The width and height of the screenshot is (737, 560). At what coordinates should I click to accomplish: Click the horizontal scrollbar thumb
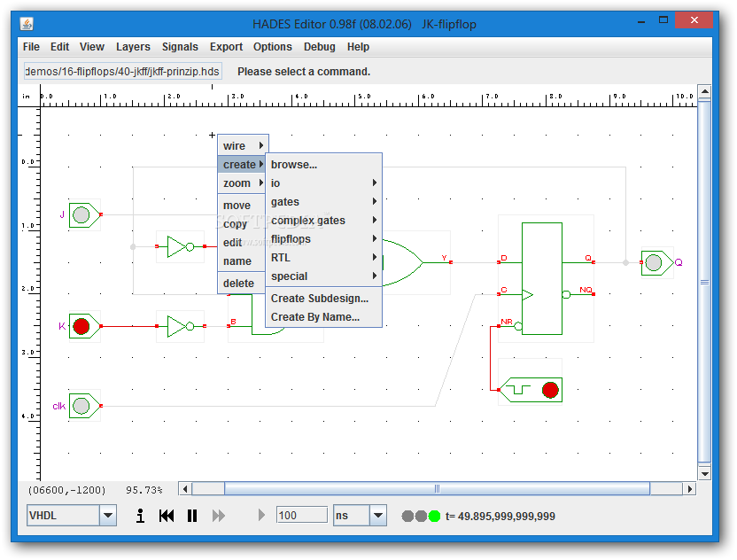click(437, 489)
